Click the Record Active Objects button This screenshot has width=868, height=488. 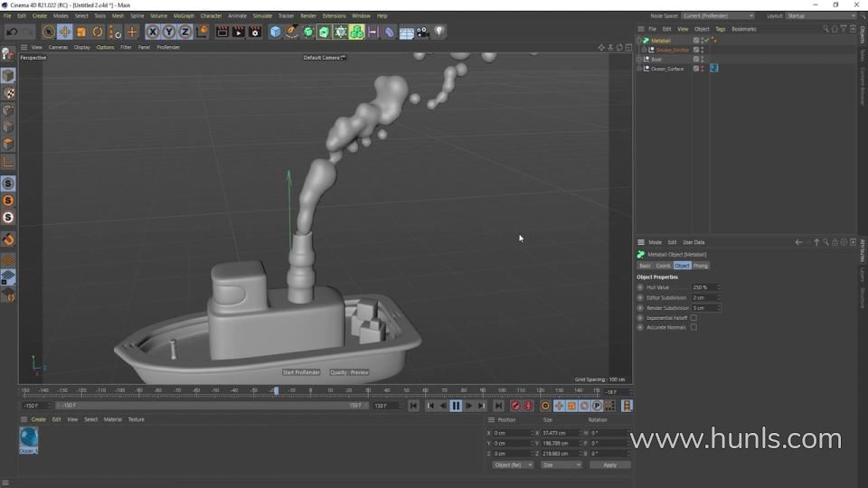pyautogui.click(x=515, y=406)
